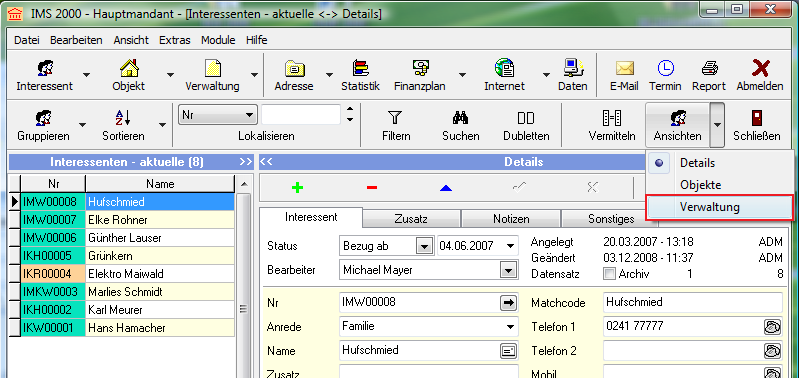Viewport: 799px width, 378px height.
Task: Click the Lokalisieren search input field
Action: tap(301, 115)
